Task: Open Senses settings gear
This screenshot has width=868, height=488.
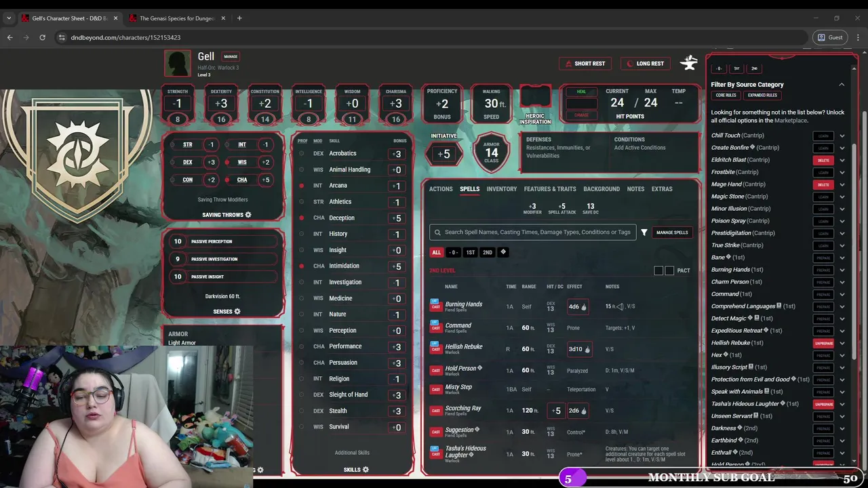Action: tap(237, 312)
